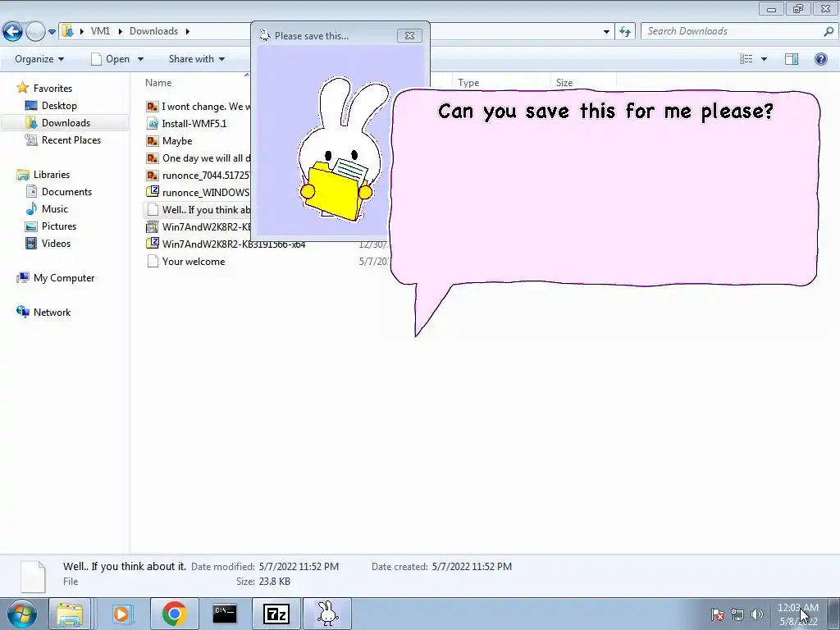Switch to the Command Prompt taskbar button
840x630 pixels.
[x=225, y=614]
